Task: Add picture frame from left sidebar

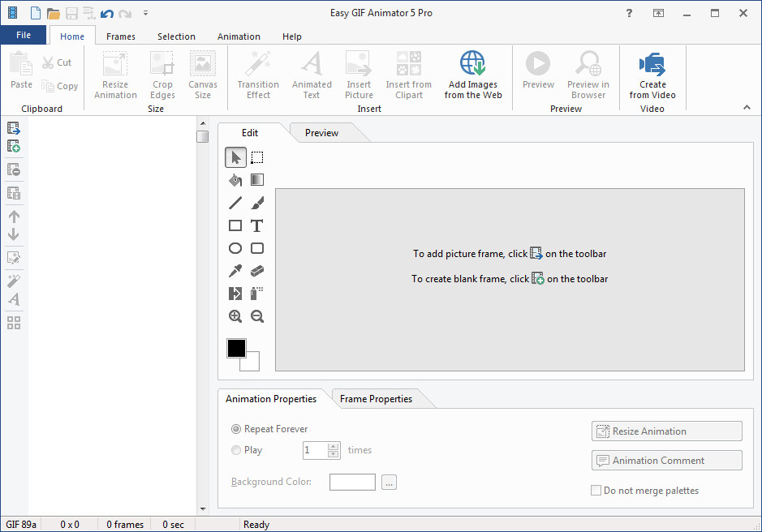Action: point(14,128)
